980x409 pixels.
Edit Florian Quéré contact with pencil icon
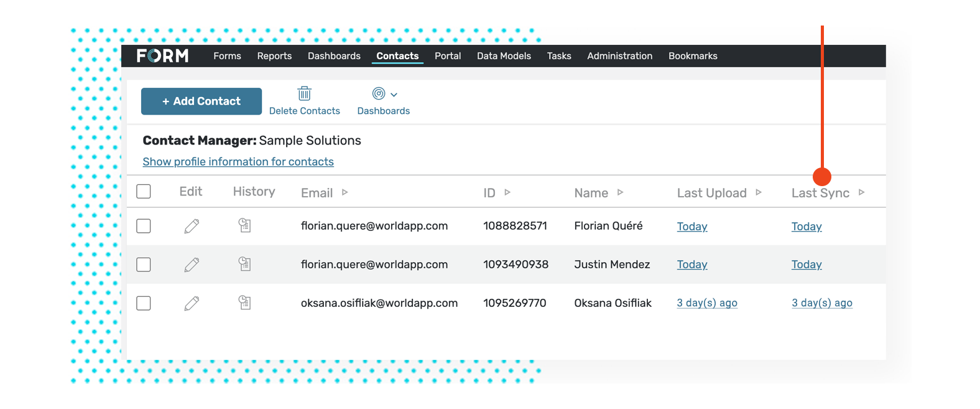[192, 226]
